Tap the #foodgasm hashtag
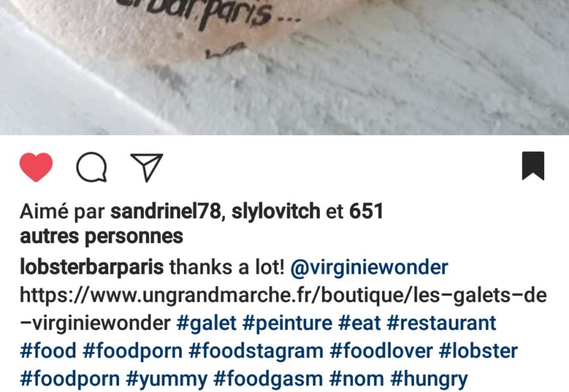 267,379
